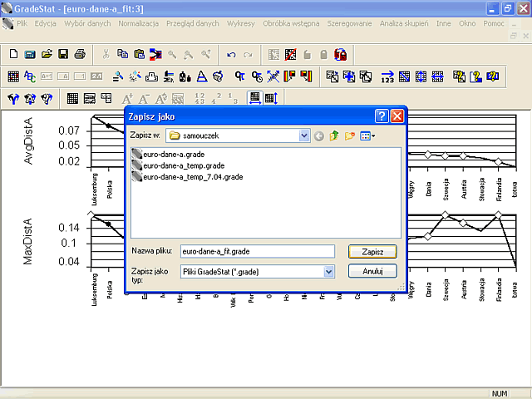Viewport: 532px width, 399px height.
Task: Expand the Zapisz jako typ dropdown
Action: click(328, 272)
